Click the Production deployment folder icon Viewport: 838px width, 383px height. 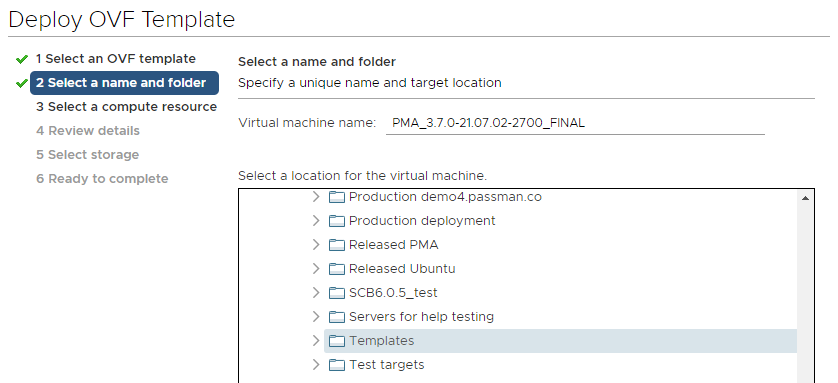337,221
